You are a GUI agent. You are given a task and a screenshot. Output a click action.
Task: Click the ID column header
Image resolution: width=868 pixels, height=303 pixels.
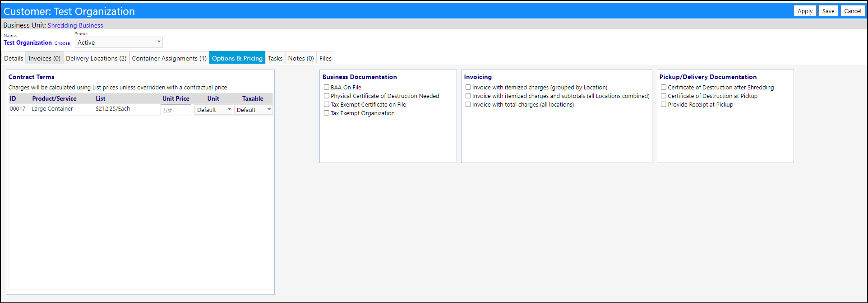click(13, 98)
